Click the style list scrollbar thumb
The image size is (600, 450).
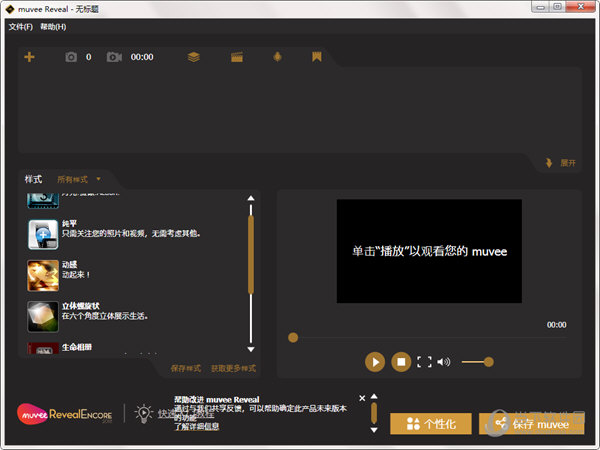(251, 255)
